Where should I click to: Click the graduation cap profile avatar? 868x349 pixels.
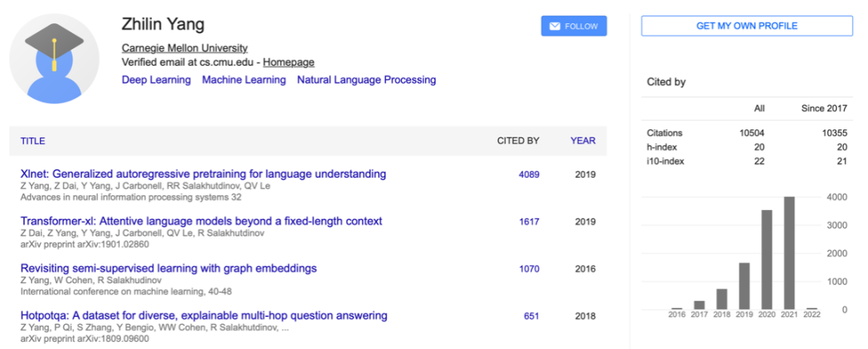click(55, 59)
